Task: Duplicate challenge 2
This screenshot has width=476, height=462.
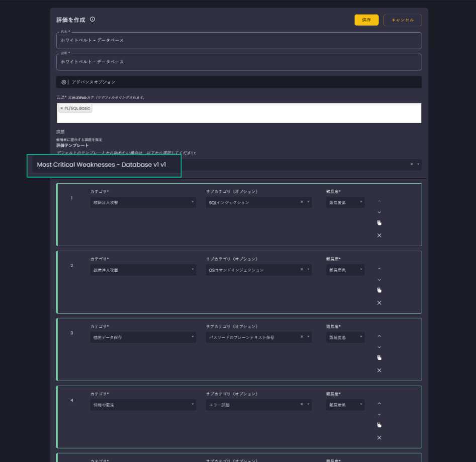Action: tap(379, 290)
